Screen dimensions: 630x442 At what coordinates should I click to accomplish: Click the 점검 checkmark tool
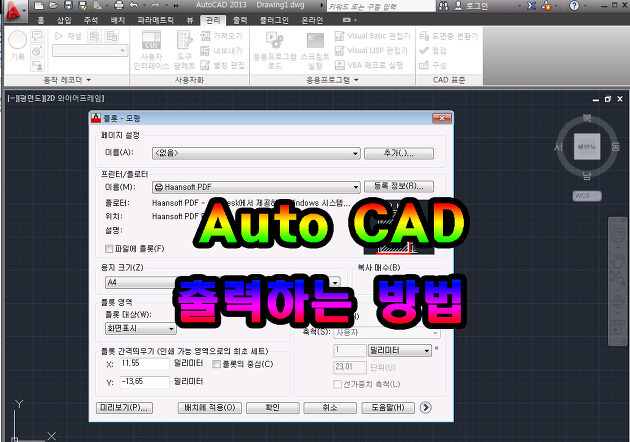tap(433, 51)
